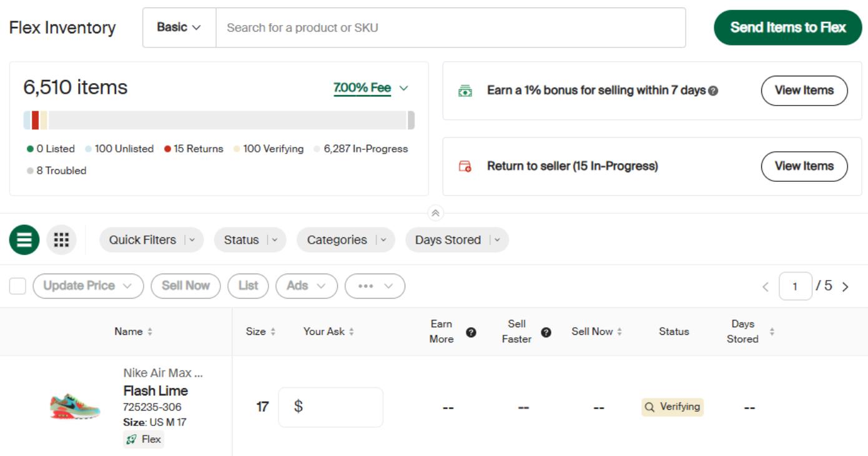Open the Quick Filters menu
Viewport: 868px width, 456px height.
click(151, 240)
